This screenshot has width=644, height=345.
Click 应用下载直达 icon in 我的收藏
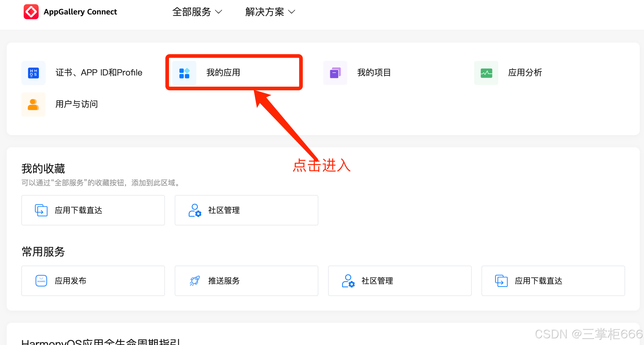(41, 210)
